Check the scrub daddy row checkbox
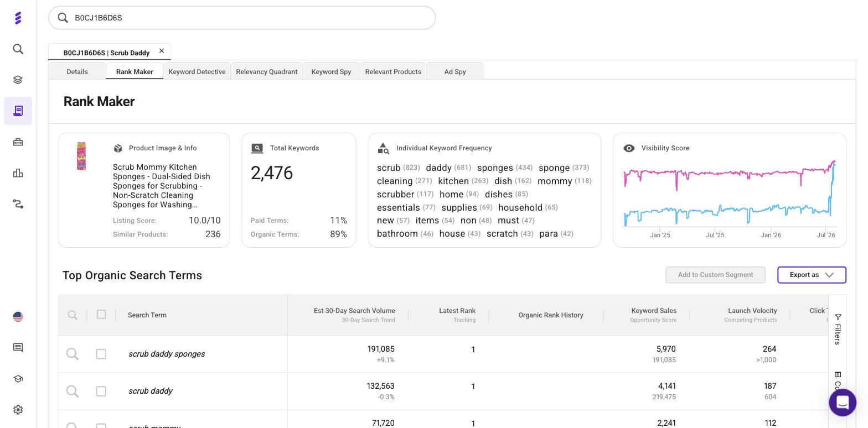 click(x=101, y=391)
